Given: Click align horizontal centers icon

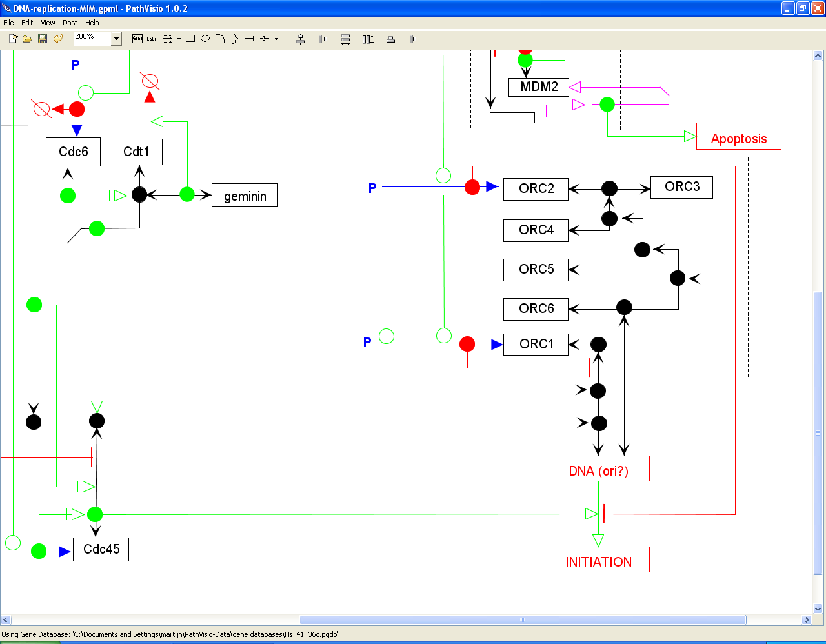Looking at the screenshot, I should (x=301, y=39).
